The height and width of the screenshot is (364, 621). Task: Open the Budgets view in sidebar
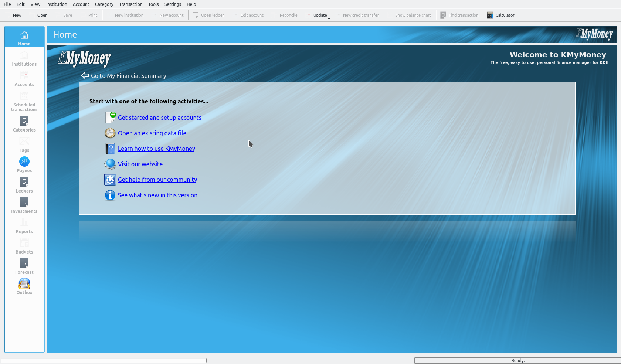(24, 246)
